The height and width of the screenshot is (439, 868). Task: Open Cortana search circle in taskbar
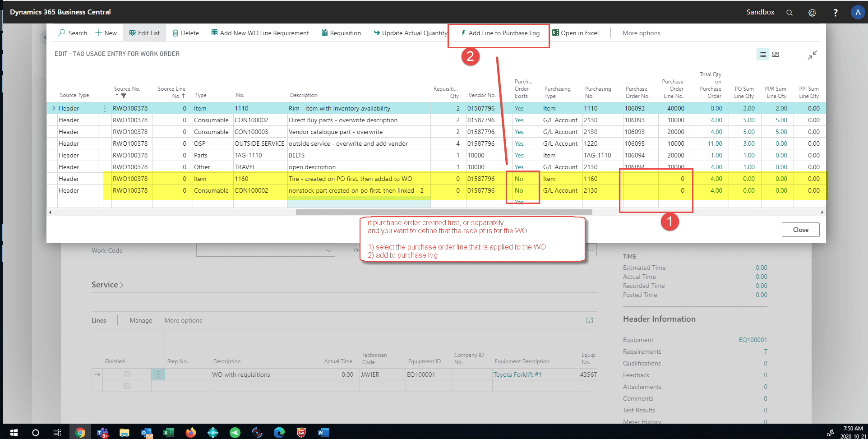tap(36, 433)
